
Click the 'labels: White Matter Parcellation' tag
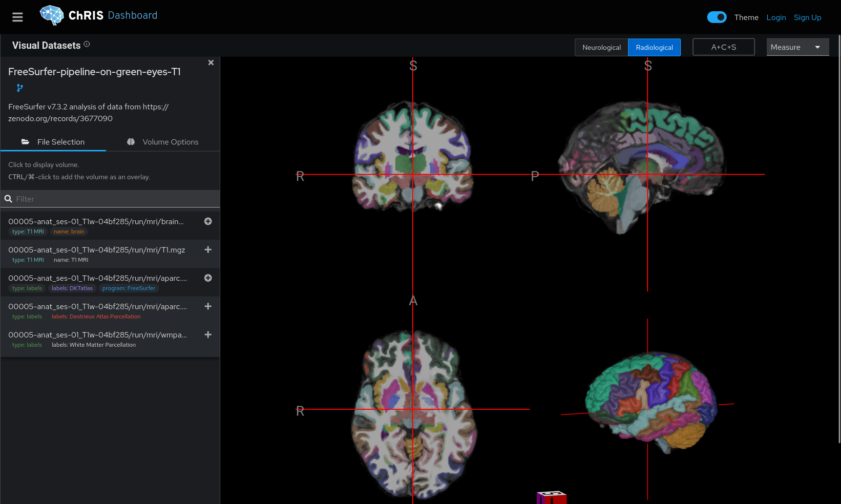94,345
